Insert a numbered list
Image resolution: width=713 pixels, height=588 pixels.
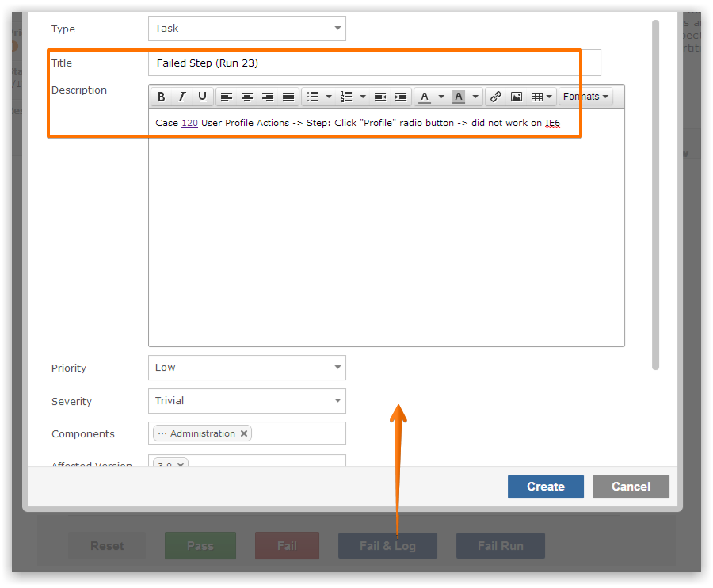346,97
